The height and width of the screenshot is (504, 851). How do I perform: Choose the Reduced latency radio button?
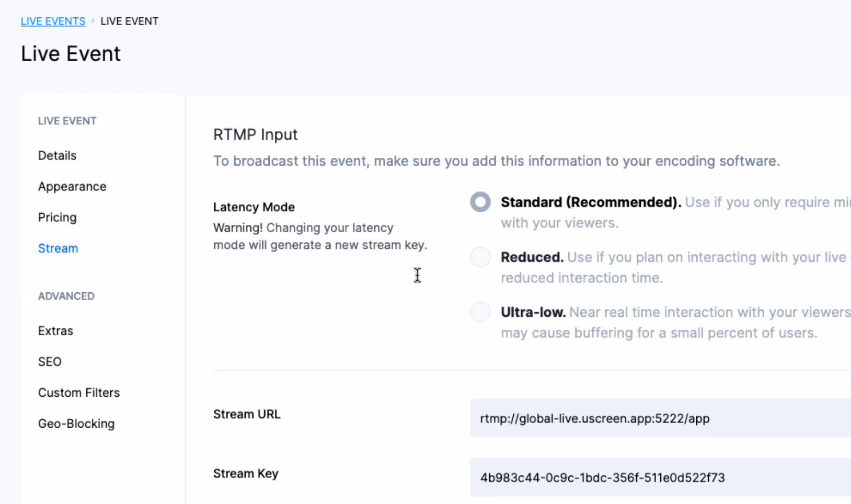[480, 257]
